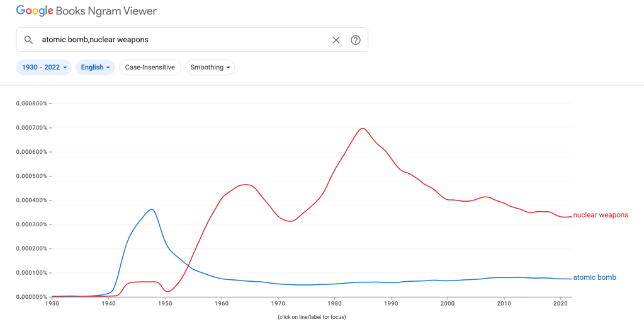Click the 1980 marker on the timeline axis
Image resolution: width=644 pixels, height=336 pixels.
coord(334,304)
